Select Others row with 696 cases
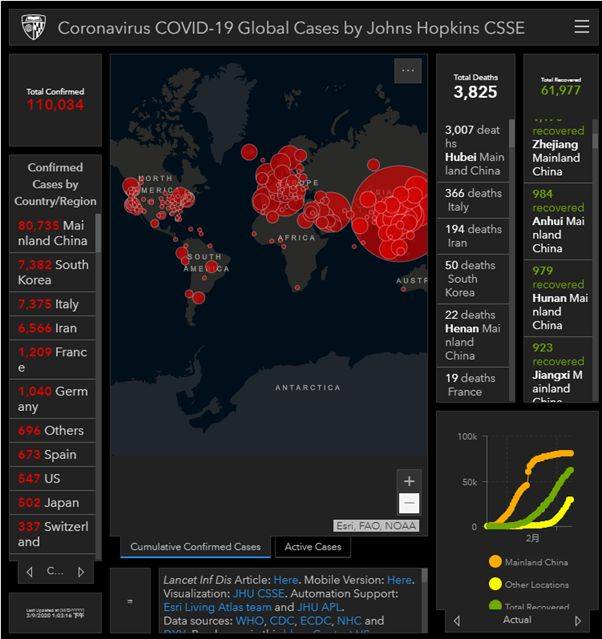Image resolution: width=602 pixels, height=639 pixels. point(52,430)
